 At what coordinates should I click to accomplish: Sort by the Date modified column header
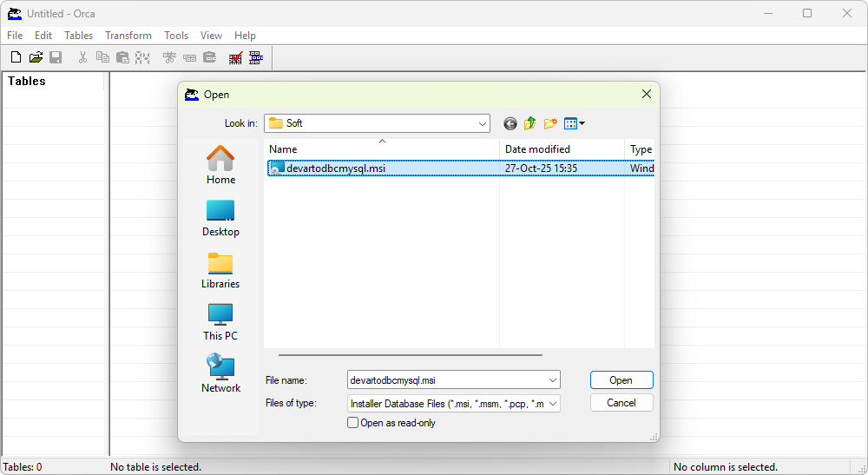click(x=562, y=148)
